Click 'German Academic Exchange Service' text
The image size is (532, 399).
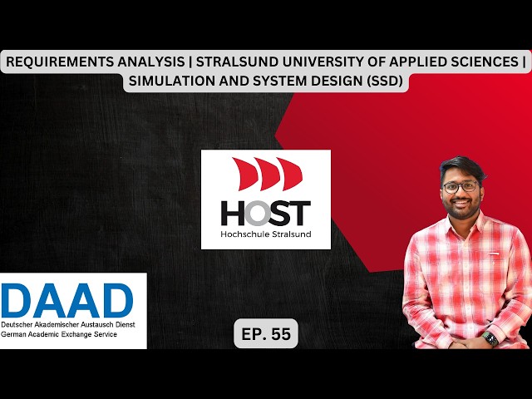point(59,334)
